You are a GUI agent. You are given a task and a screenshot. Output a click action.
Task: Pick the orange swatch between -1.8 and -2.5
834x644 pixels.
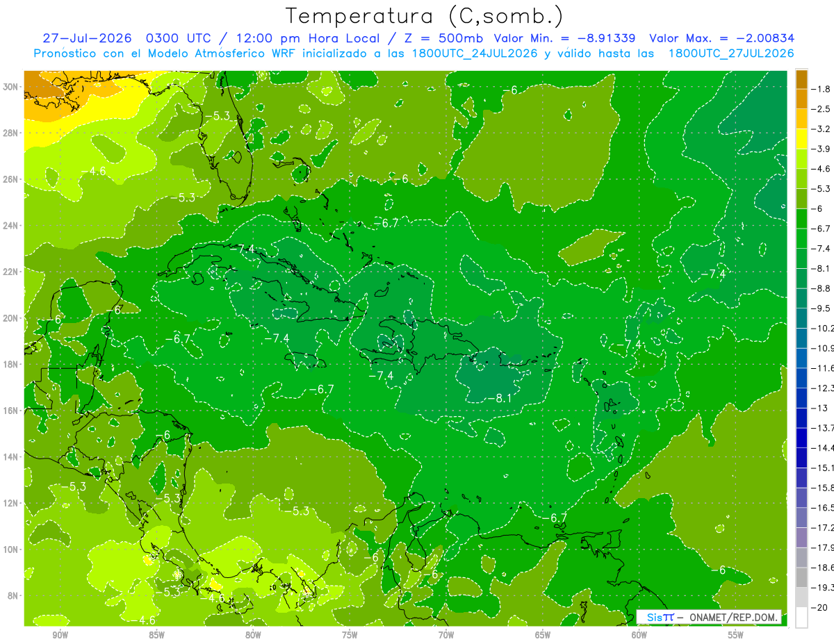coord(801,99)
